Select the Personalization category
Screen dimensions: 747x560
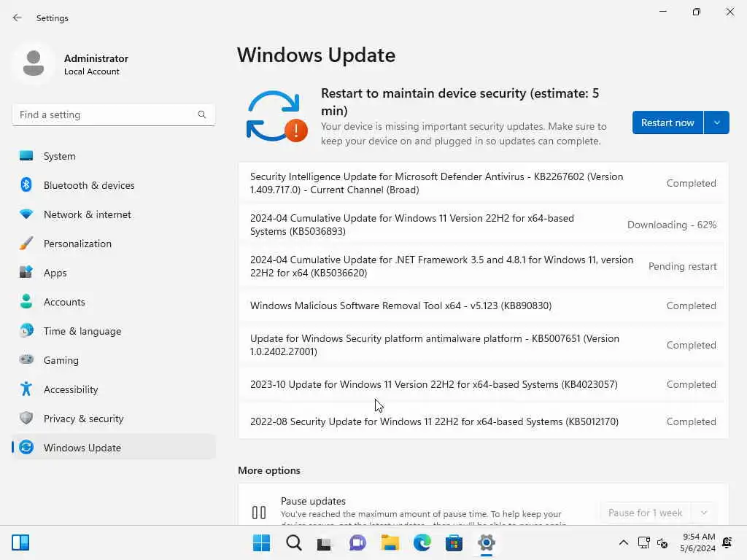click(x=113, y=244)
